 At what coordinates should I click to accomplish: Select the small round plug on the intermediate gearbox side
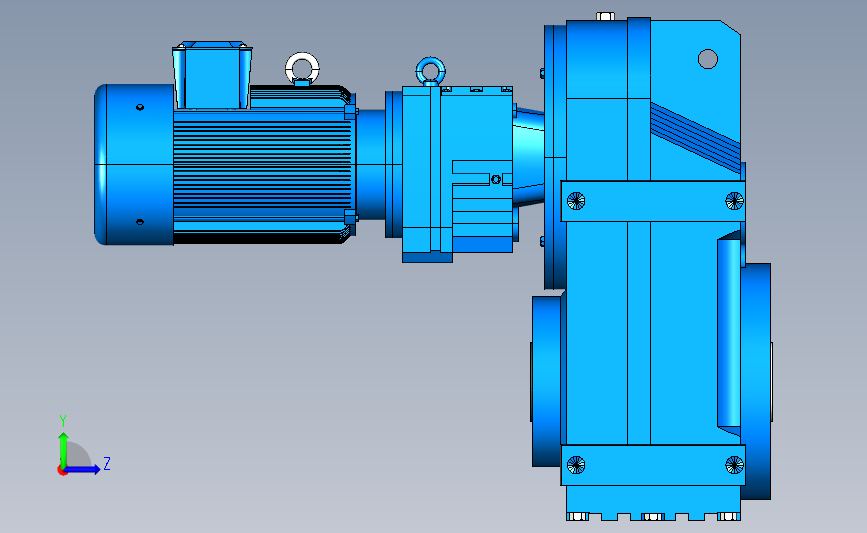[x=496, y=179]
